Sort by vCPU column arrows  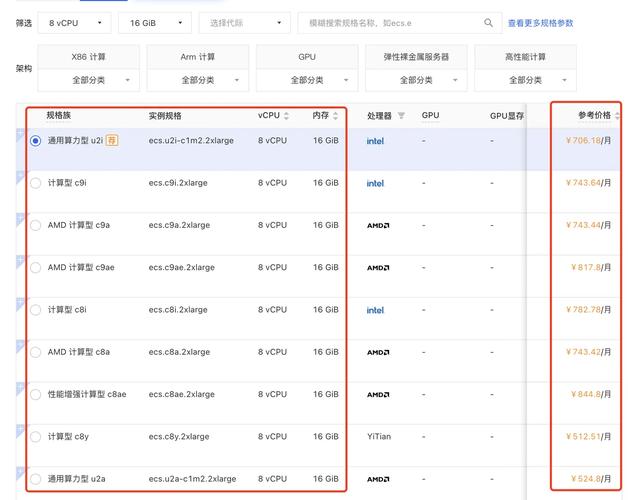pyautogui.click(x=287, y=116)
